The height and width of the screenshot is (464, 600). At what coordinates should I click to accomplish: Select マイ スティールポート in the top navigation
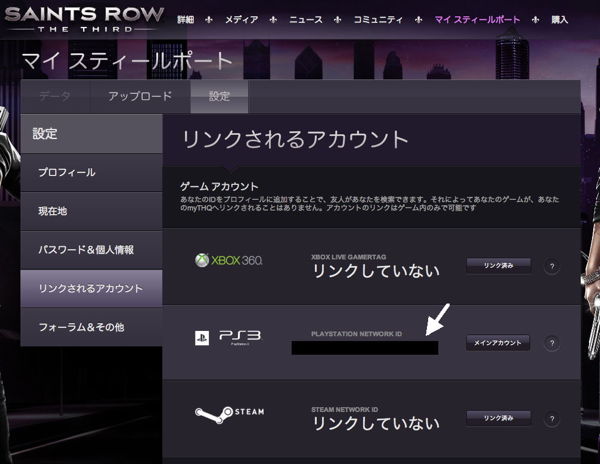pyautogui.click(x=477, y=20)
